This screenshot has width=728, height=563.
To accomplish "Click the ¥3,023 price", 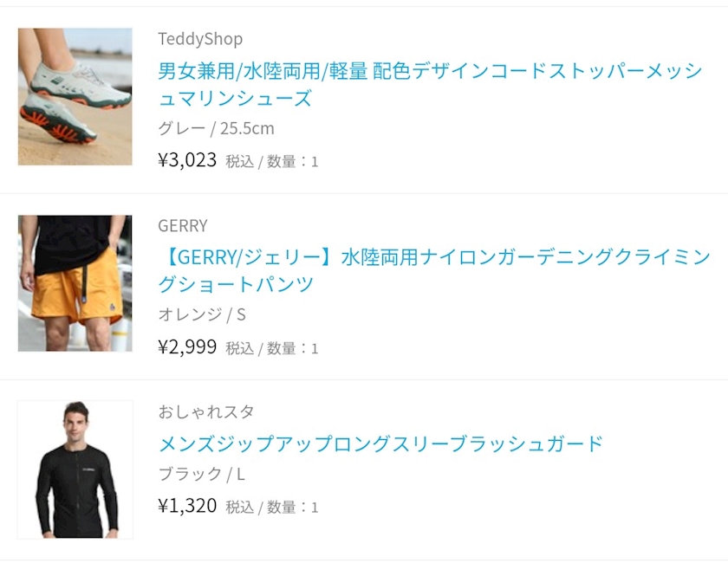I will 187,160.
